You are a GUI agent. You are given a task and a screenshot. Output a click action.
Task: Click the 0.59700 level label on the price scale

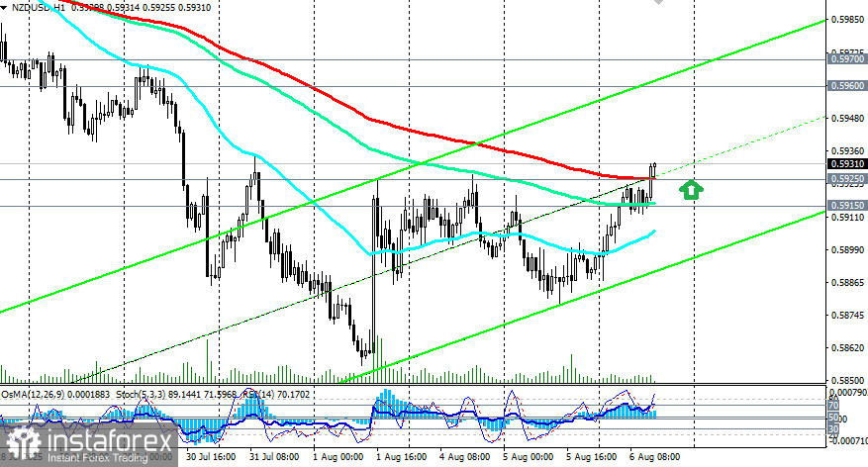(847, 58)
